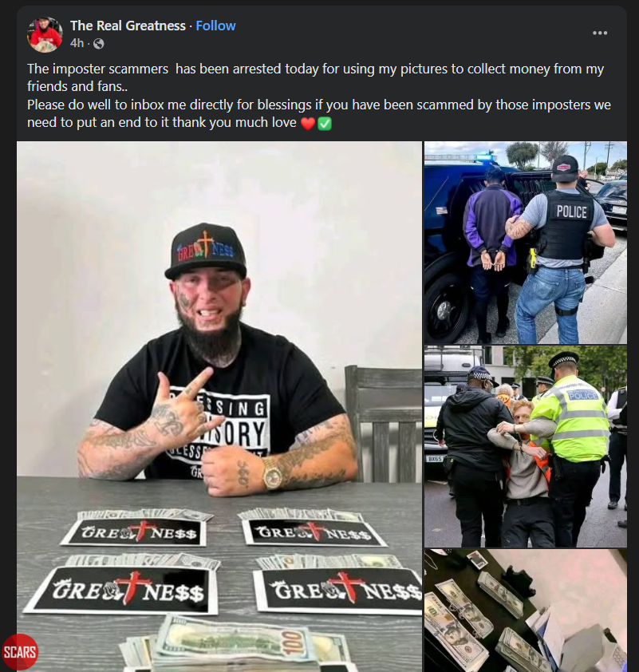The height and width of the screenshot is (672, 639).
Task: Open the main photo of man at table
Action: tap(219, 406)
